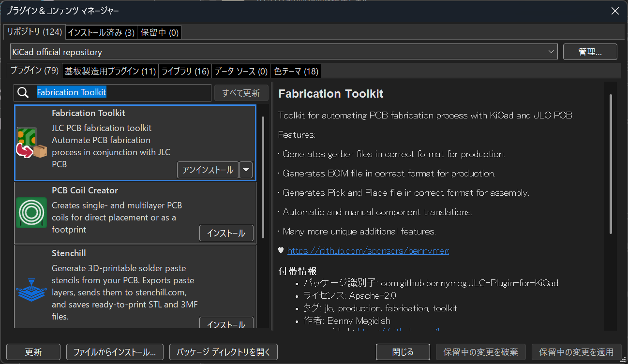Click the 付帯情報 heading
The height and width of the screenshot is (364, 628).
pos(298,271)
